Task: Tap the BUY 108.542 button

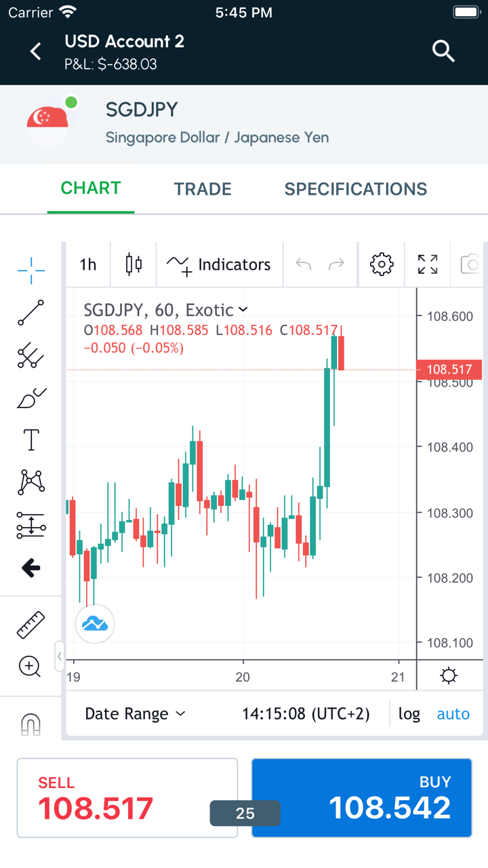Action: pos(361,797)
